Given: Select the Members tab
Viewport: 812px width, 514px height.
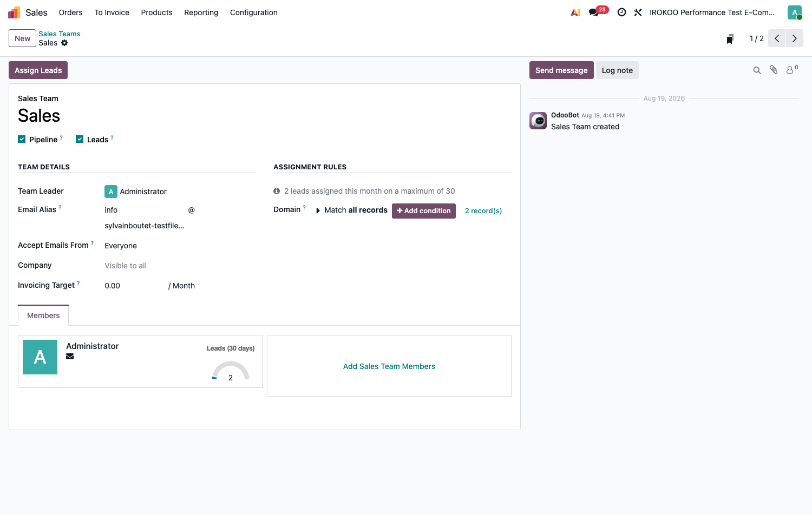Looking at the screenshot, I should click(x=43, y=315).
